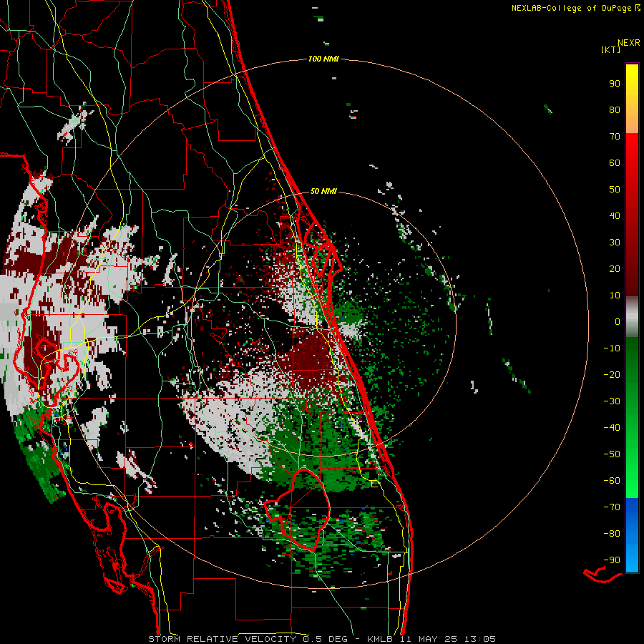Click the -70 value on the velocity scale
This screenshot has width=644, height=644.
[x=612, y=507]
